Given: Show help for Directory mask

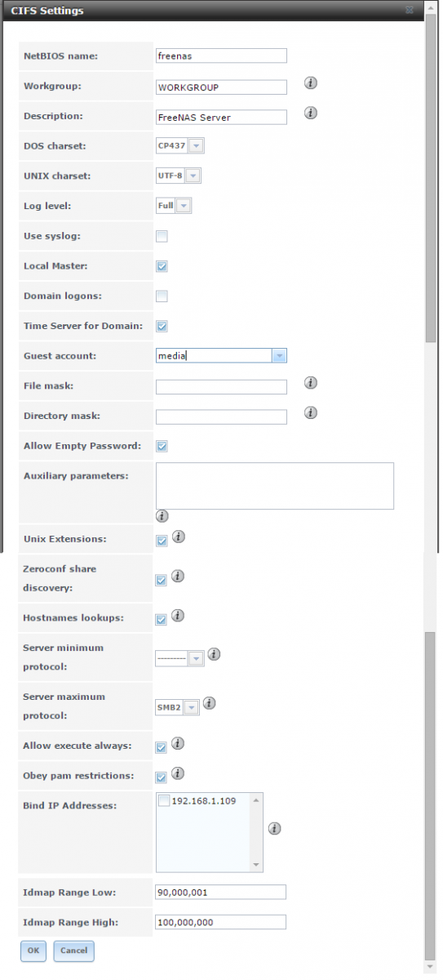Looking at the screenshot, I should click(x=311, y=412).
